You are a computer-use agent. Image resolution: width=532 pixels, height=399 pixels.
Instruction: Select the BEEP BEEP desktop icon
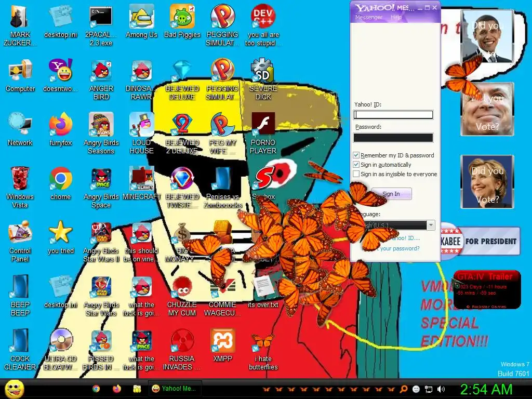20,296
